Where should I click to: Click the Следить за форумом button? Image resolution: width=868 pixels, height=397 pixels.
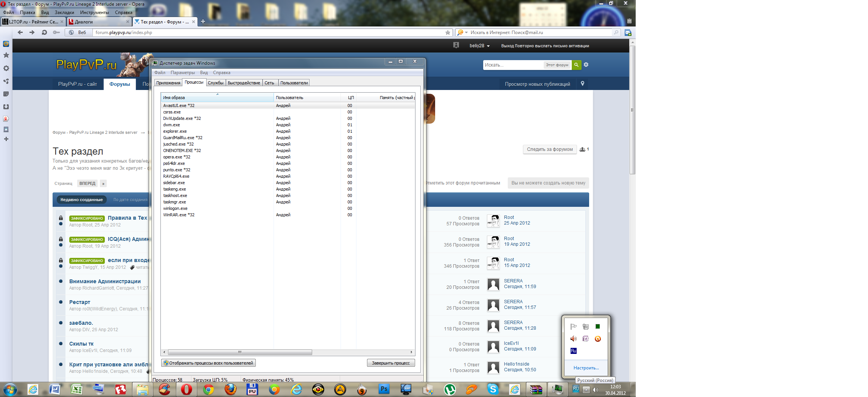pyautogui.click(x=550, y=149)
